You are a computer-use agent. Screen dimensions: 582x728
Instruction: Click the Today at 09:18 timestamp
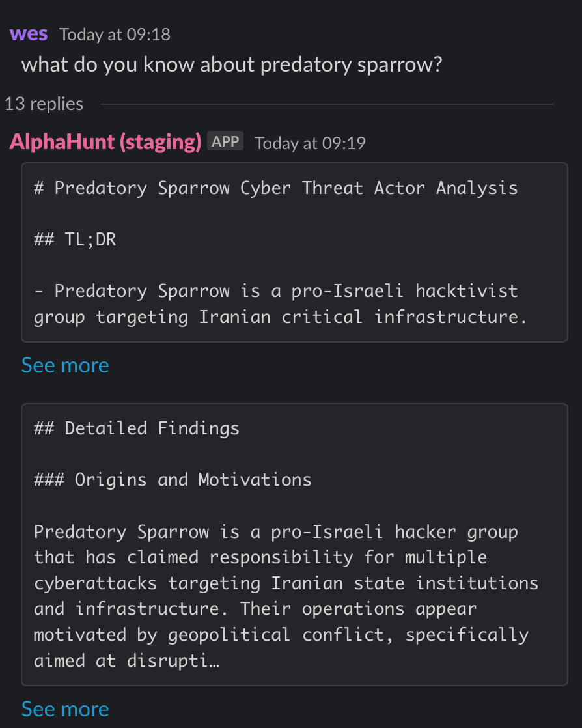click(115, 35)
